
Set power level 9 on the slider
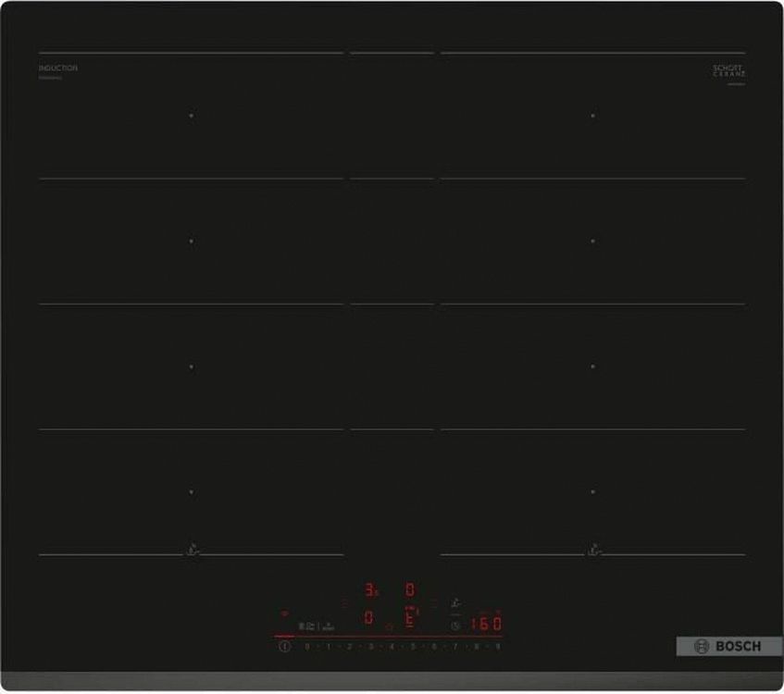pyautogui.click(x=498, y=647)
